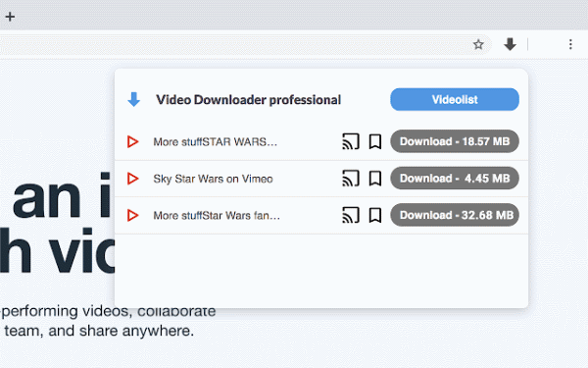Click the title More stuffSTAR WARS...
The height and width of the screenshot is (368, 588).
click(215, 142)
